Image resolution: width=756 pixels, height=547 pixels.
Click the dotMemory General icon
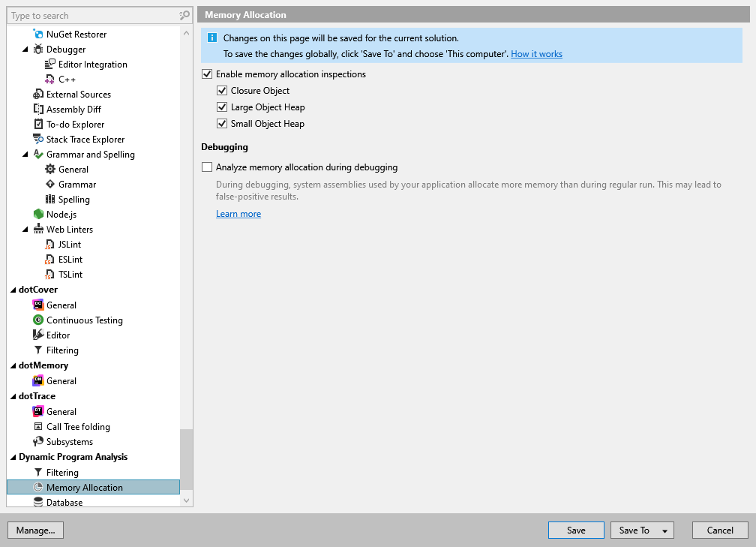(x=38, y=380)
